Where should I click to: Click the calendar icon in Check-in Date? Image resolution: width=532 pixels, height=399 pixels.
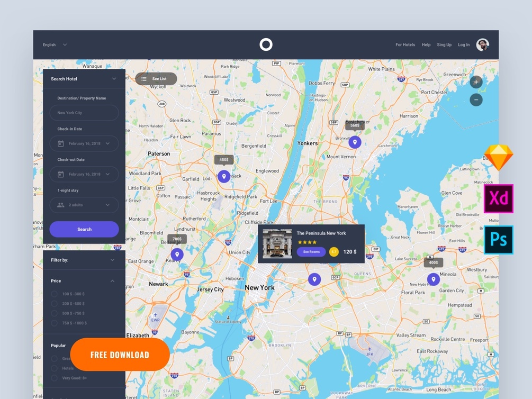61,143
